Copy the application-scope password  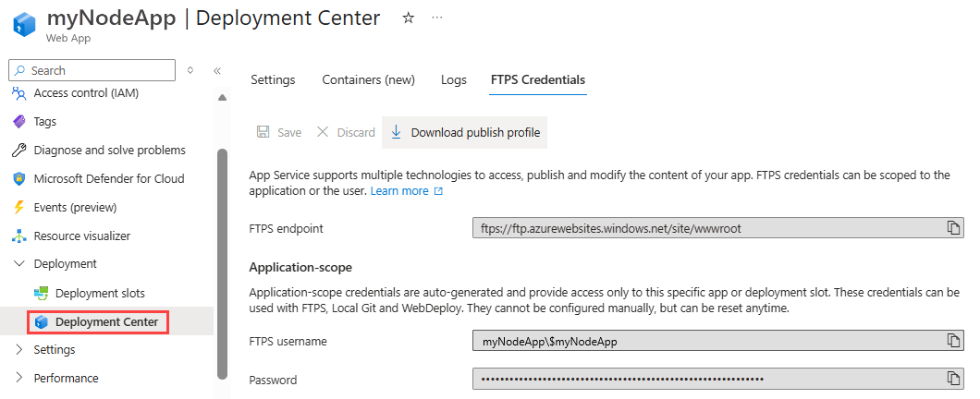[953, 379]
